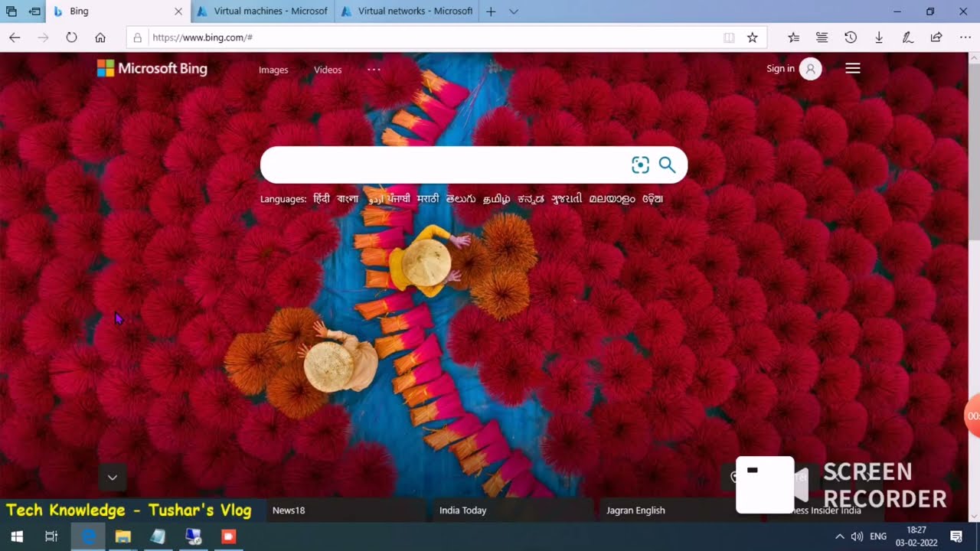The width and height of the screenshot is (980, 551).
Task: Switch Bing to Tamil language
Action: (x=496, y=199)
